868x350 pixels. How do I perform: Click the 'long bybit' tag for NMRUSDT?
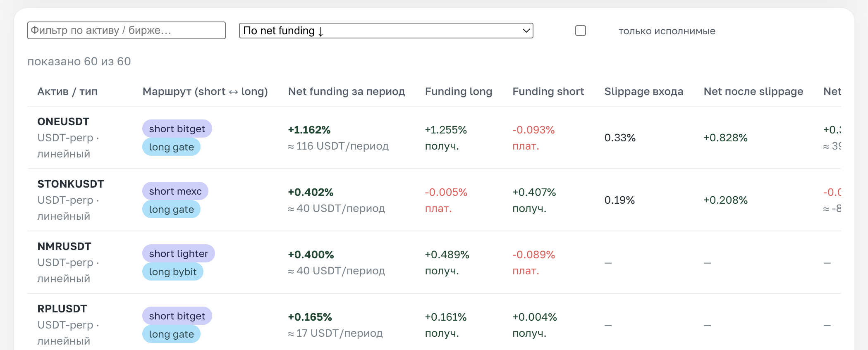coord(173,272)
